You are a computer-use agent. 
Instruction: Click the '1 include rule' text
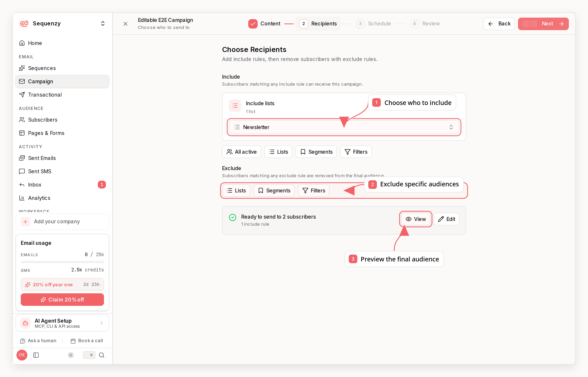255,224
